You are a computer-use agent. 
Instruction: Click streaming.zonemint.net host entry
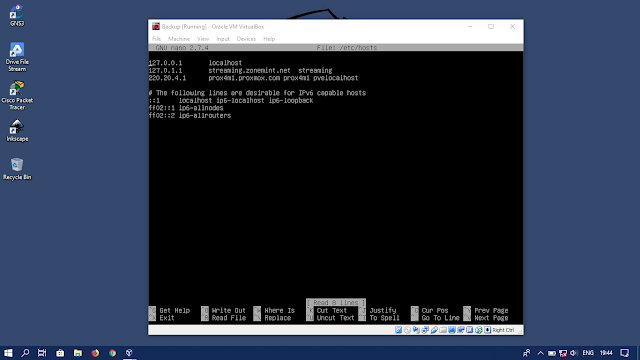(x=249, y=71)
